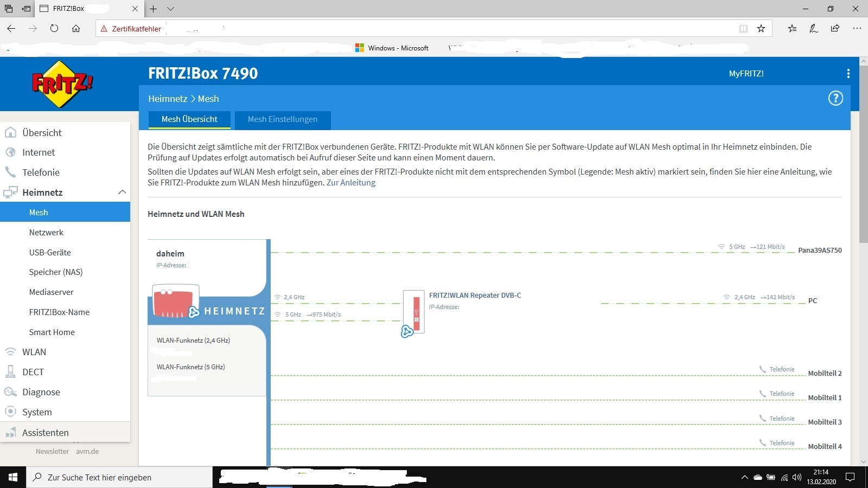Click the DECT phone icon in sidebar
Image resolution: width=868 pixels, height=488 pixels.
(10, 372)
